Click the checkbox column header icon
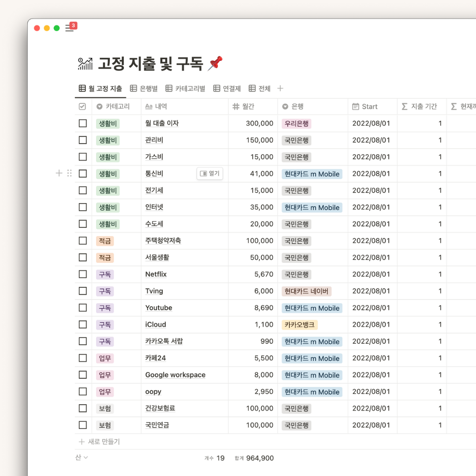The width and height of the screenshot is (476, 476). coord(82,107)
